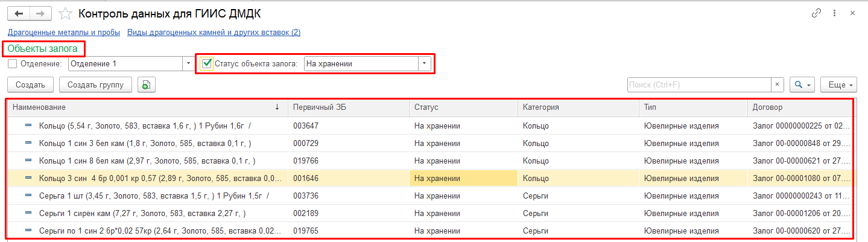Toggle the Отделение filter checkbox
Viewport: 868px width, 242px height.
(x=13, y=63)
